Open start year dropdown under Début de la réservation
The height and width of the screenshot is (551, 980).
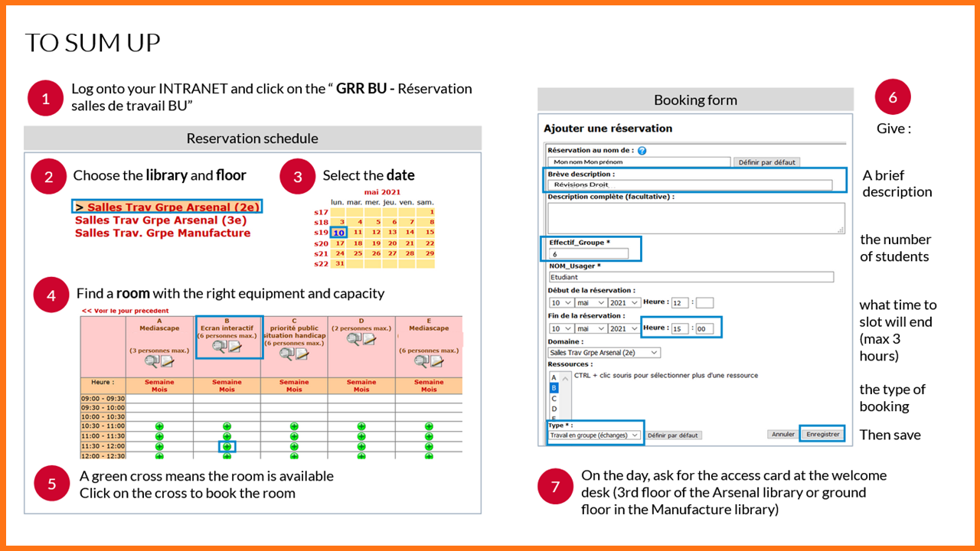click(x=625, y=302)
